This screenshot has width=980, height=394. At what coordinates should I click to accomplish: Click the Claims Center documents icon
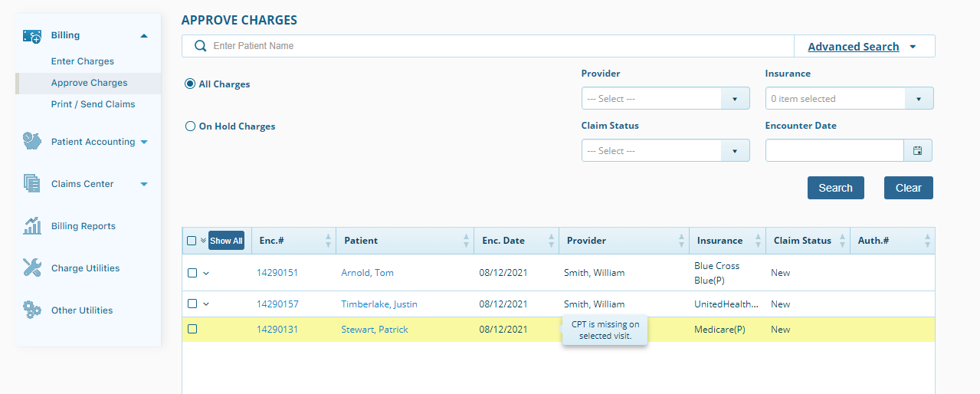pyautogui.click(x=31, y=184)
